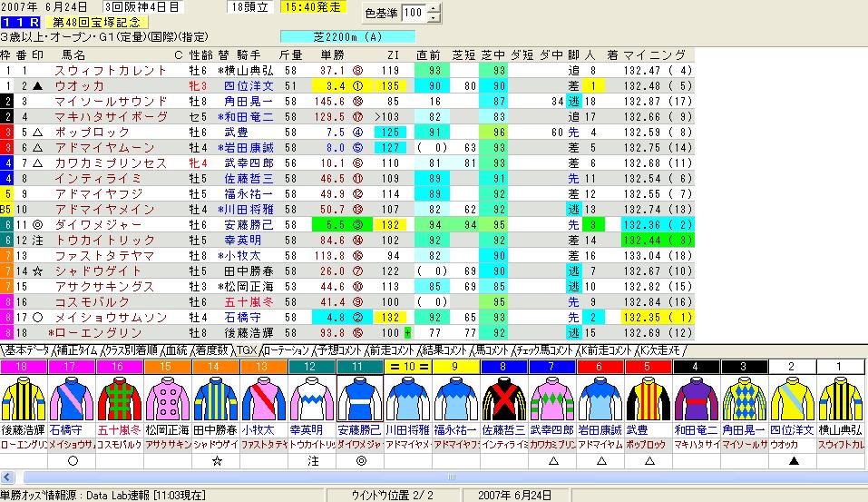Click jockey silk for gate 2 四位洋文

tap(794, 399)
